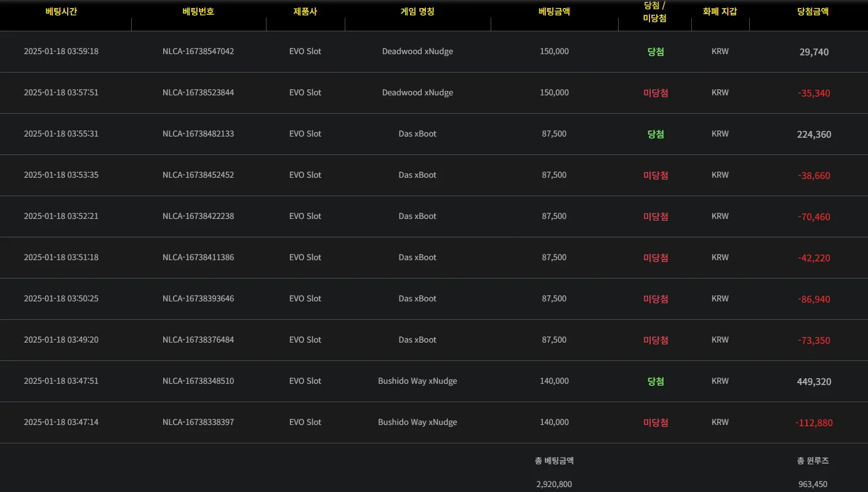Click the 제품사 column header
Screen dimensions: 868x492
point(305,12)
